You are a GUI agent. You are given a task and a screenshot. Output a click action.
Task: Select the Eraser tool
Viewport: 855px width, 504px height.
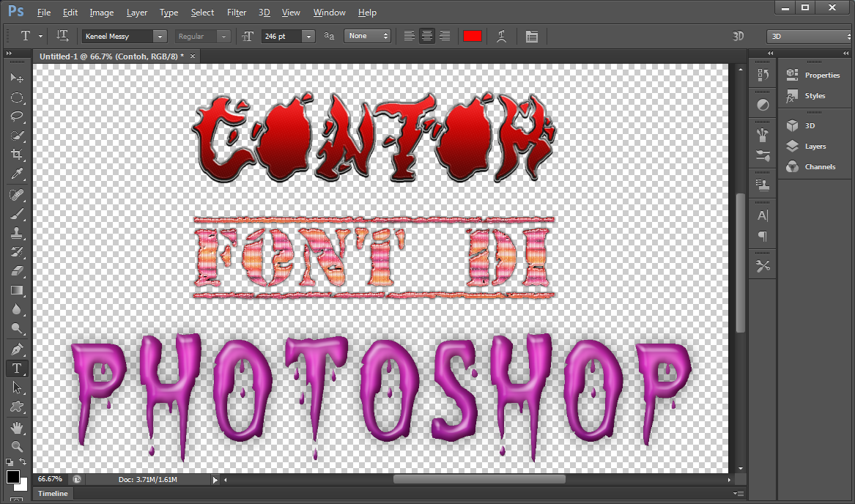point(17,271)
